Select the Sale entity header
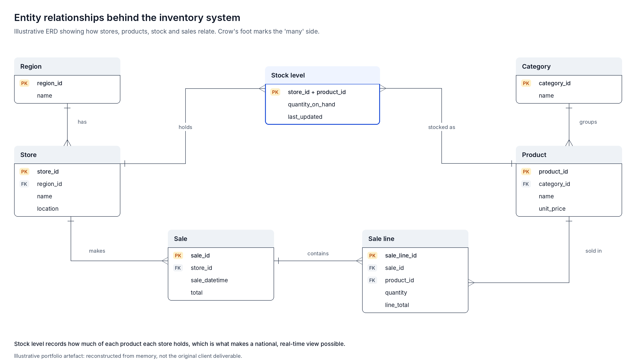Image resolution: width=636 pixels, height=364 pixels. coord(221,239)
